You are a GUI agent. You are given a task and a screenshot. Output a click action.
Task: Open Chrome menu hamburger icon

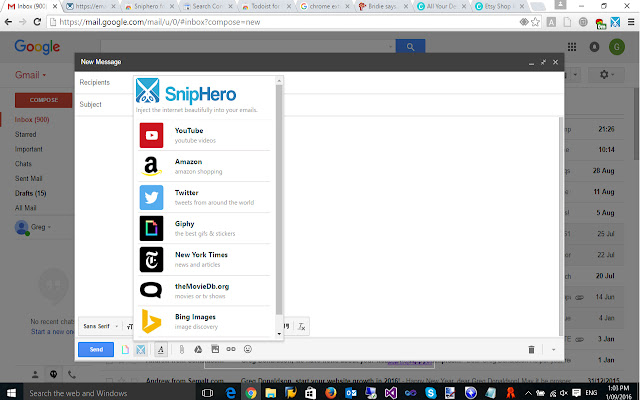tap(631, 22)
